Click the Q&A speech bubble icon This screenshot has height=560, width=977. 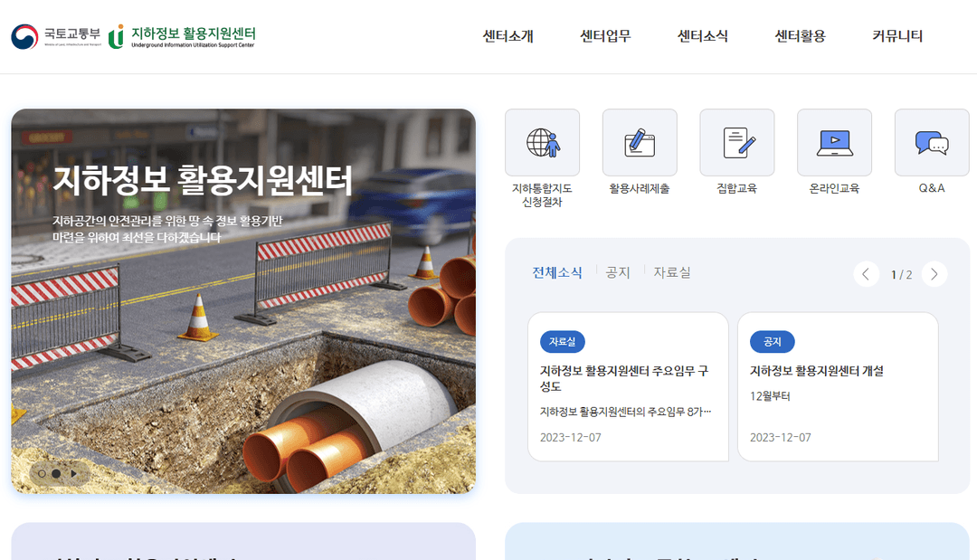click(931, 141)
